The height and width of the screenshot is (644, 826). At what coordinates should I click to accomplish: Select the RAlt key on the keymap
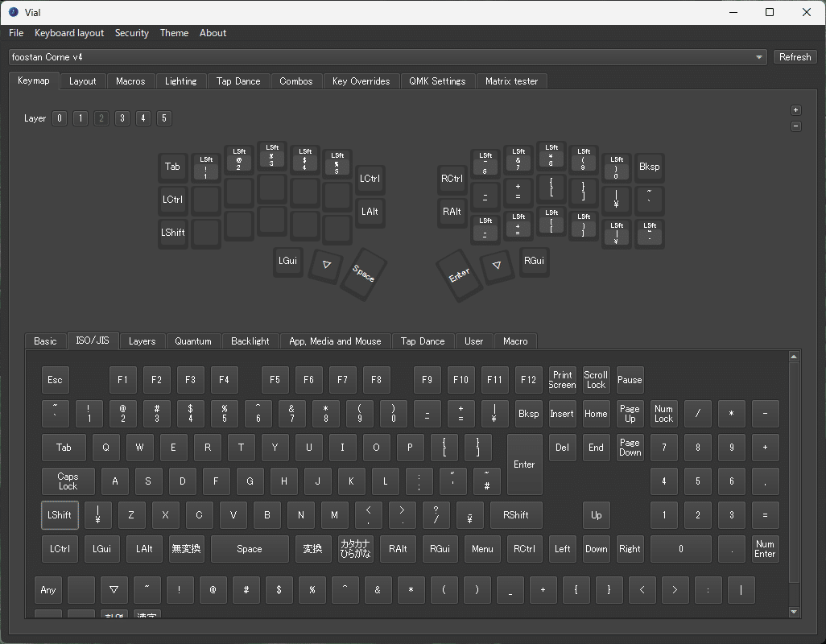pyautogui.click(x=452, y=212)
